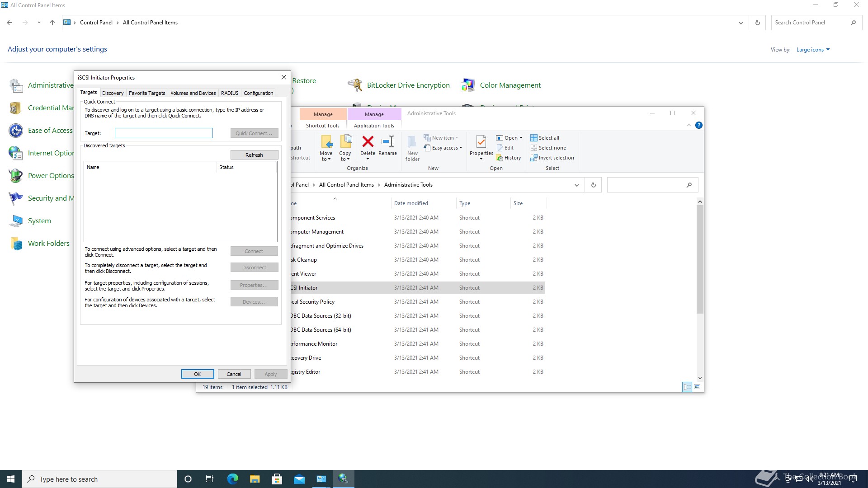Focus the iSCSI Target input field
Screen dimensions: 868x488
163,133
